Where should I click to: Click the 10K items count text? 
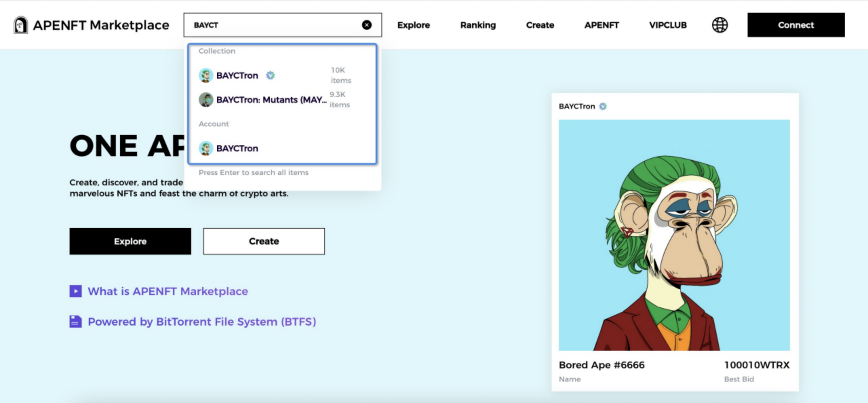coord(341,75)
